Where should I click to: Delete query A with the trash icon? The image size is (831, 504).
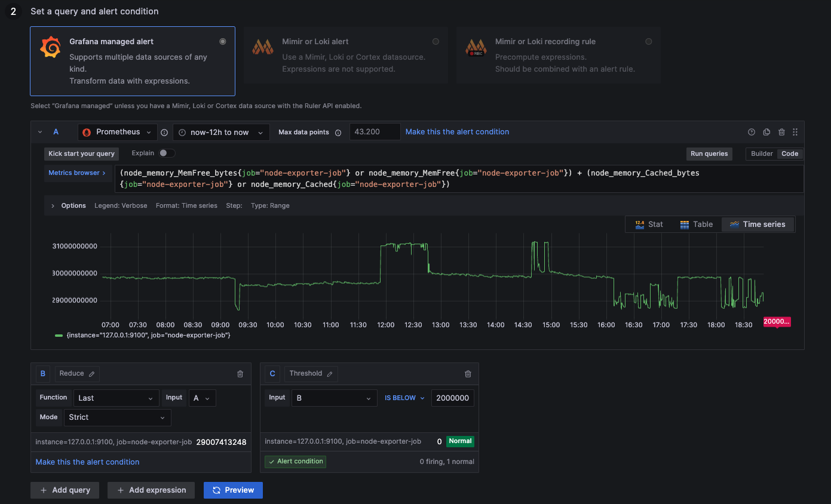coord(781,132)
